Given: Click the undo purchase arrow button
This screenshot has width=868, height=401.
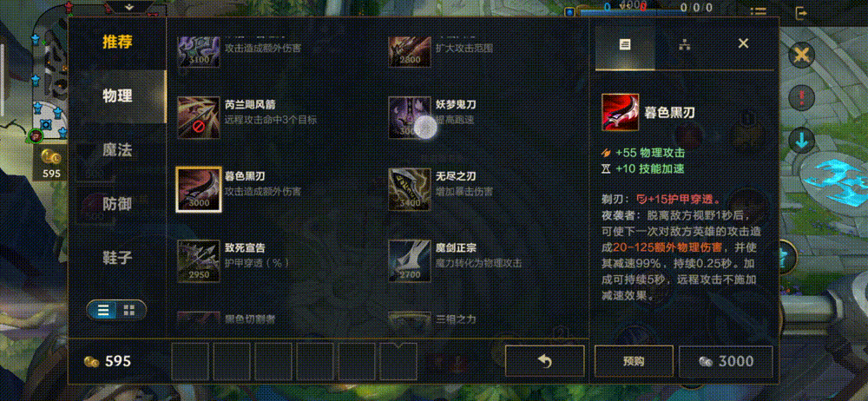Looking at the screenshot, I should point(545,362).
